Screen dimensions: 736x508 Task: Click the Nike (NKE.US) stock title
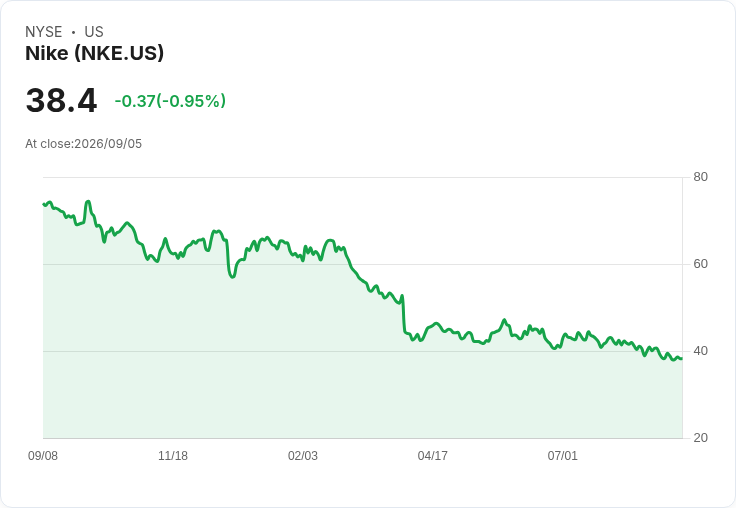click(x=94, y=53)
